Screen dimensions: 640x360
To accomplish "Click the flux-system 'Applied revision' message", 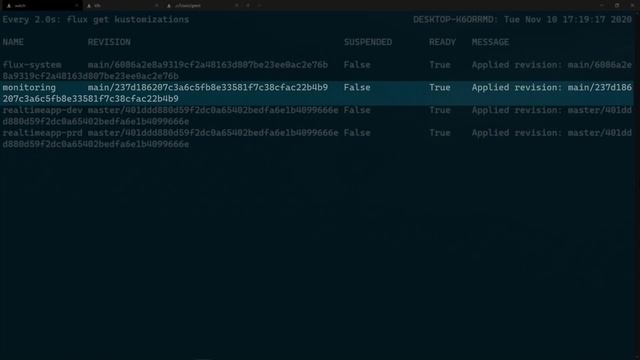I will (552, 65).
